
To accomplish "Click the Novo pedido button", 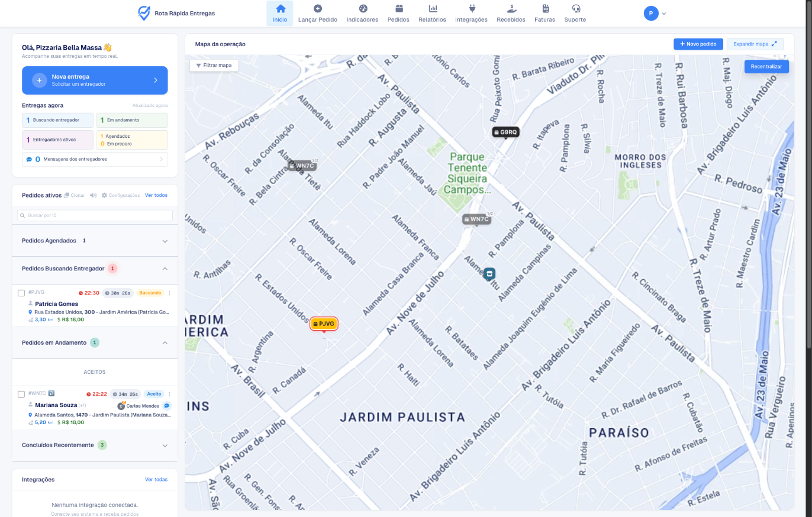I will click(698, 44).
